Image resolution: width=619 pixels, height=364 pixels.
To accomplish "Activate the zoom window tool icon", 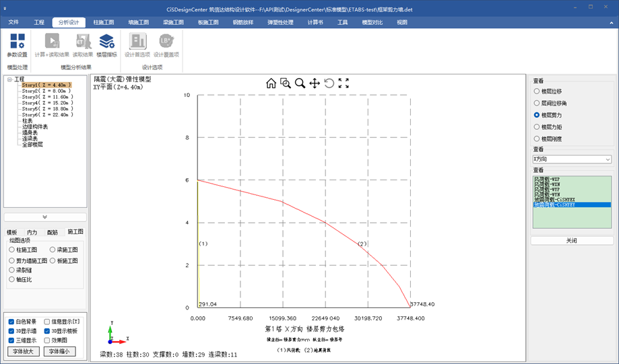I will pos(286,83).
